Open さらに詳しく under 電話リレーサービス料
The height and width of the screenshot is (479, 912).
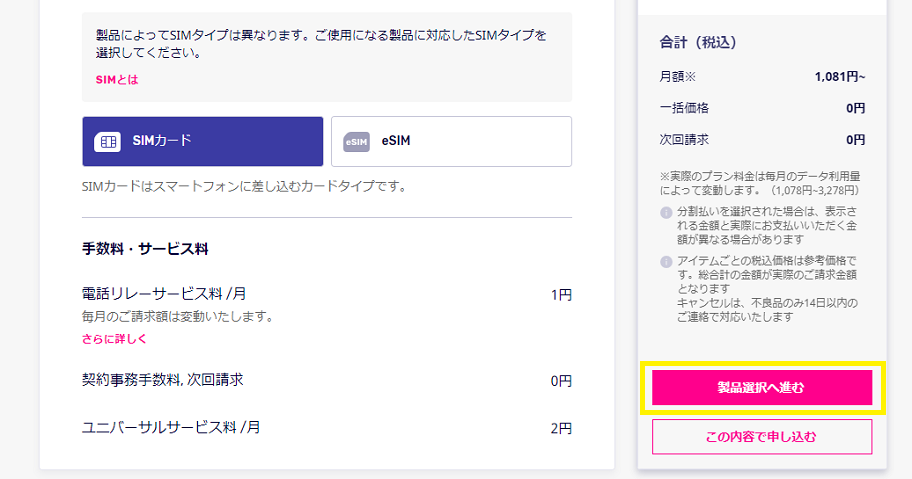coord(115,339)
